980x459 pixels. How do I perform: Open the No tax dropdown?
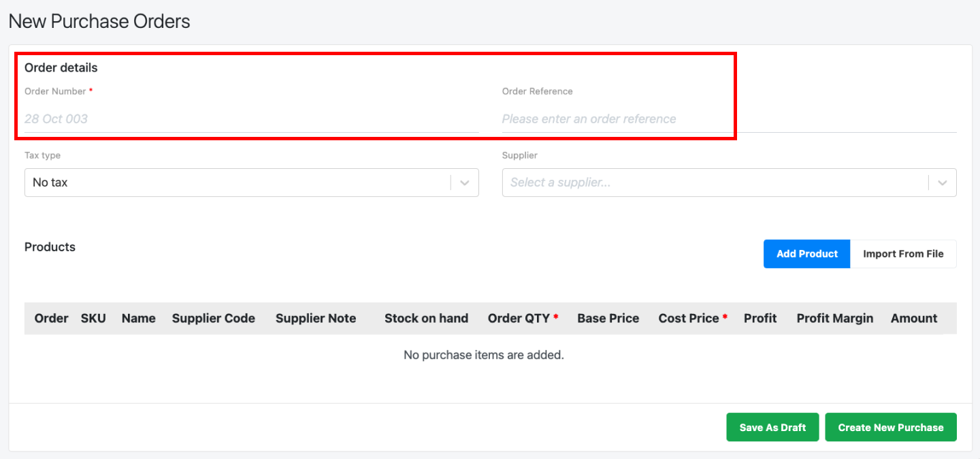pyautogui.click(x=252, y=183)
